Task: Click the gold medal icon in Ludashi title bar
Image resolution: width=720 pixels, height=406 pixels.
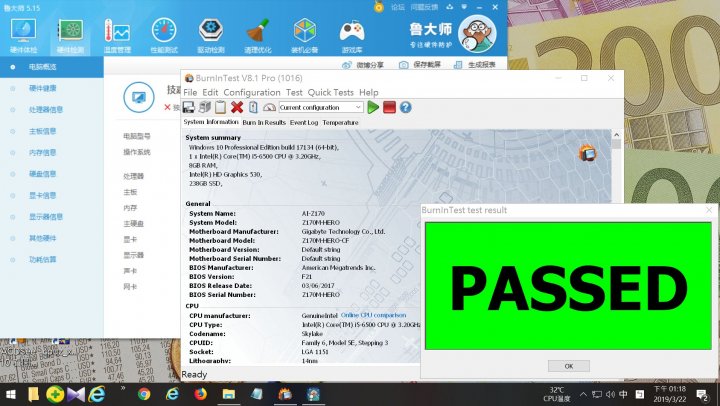Action: (379, 7)
